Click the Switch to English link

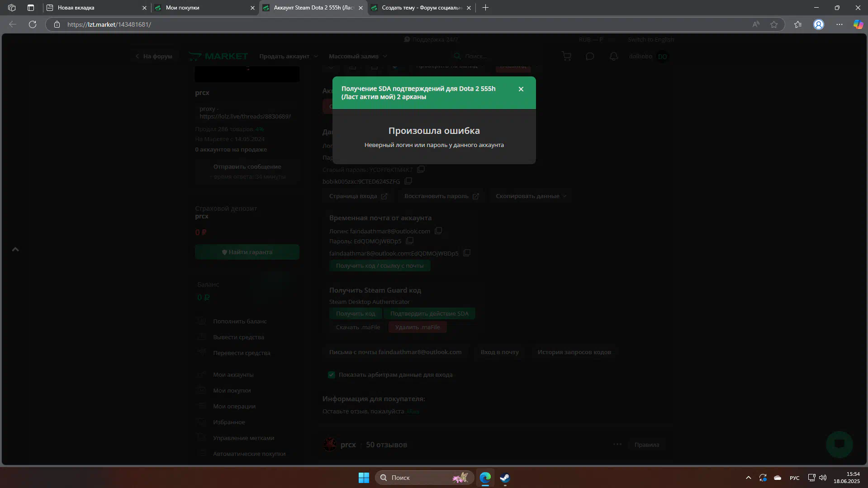coord(650,40)
